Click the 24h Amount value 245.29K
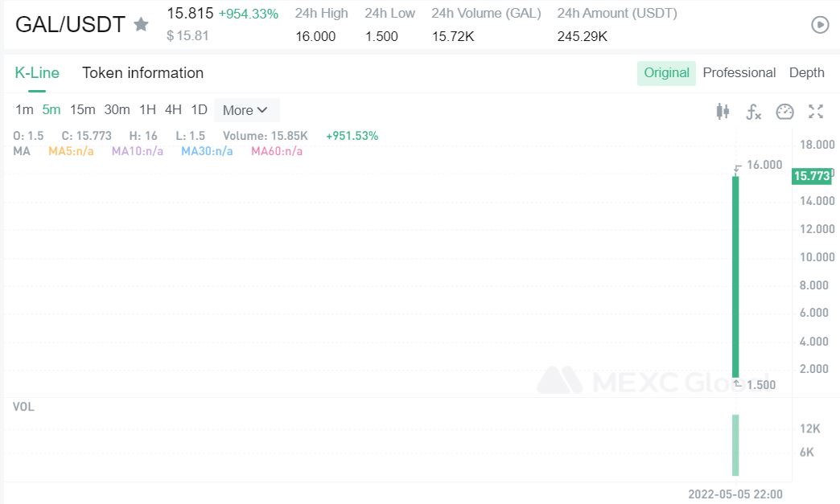 pyautogui.click(x=583, y=36)
